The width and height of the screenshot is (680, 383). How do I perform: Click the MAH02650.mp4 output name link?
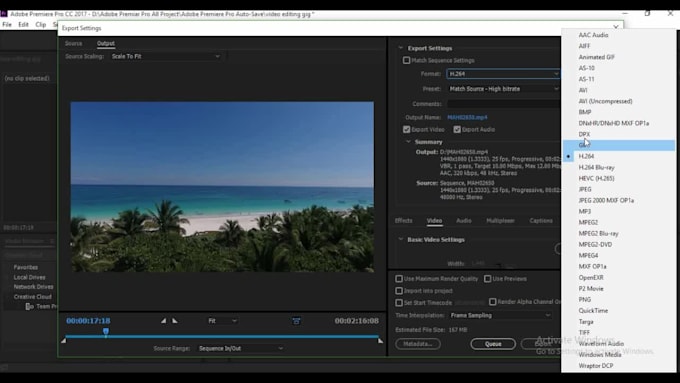[467, 118]
